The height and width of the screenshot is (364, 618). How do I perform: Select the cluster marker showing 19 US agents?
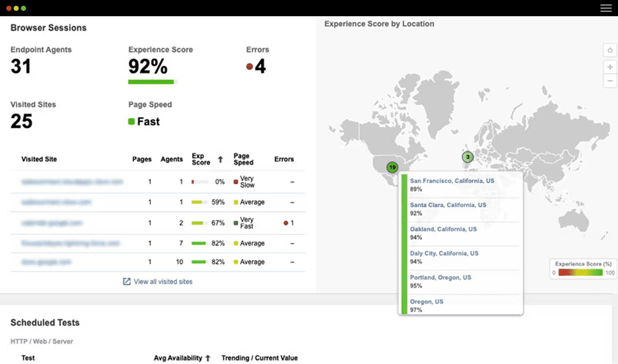coord(392,168)
